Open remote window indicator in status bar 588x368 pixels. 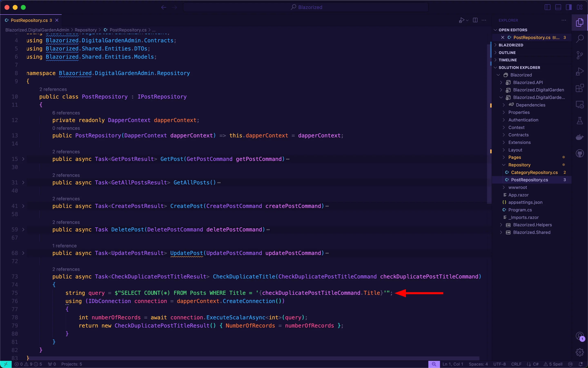[6, 364]
